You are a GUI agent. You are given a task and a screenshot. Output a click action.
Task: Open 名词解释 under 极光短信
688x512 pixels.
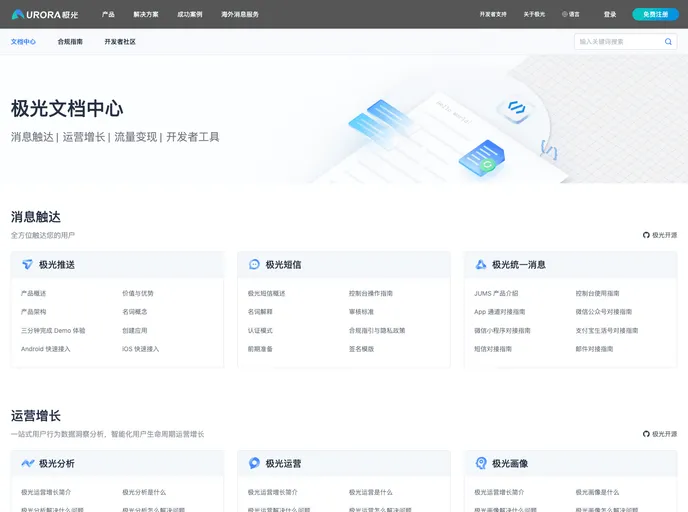click(x=260, y=312)
